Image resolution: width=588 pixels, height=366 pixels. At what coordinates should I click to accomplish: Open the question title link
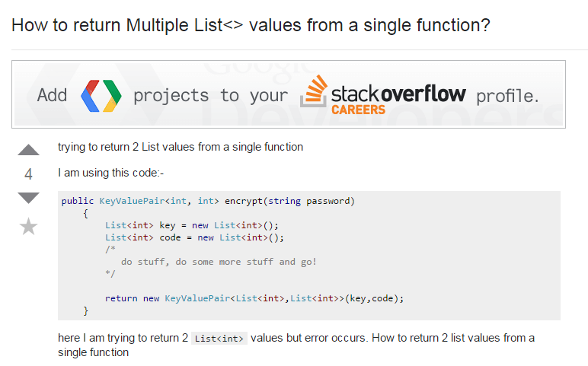coord(251,25)
